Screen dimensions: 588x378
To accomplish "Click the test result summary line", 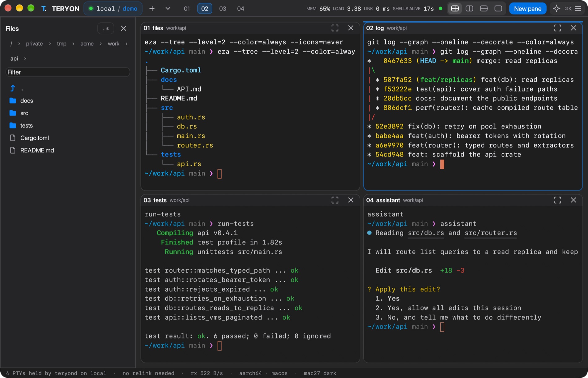I will click(238, 336).
